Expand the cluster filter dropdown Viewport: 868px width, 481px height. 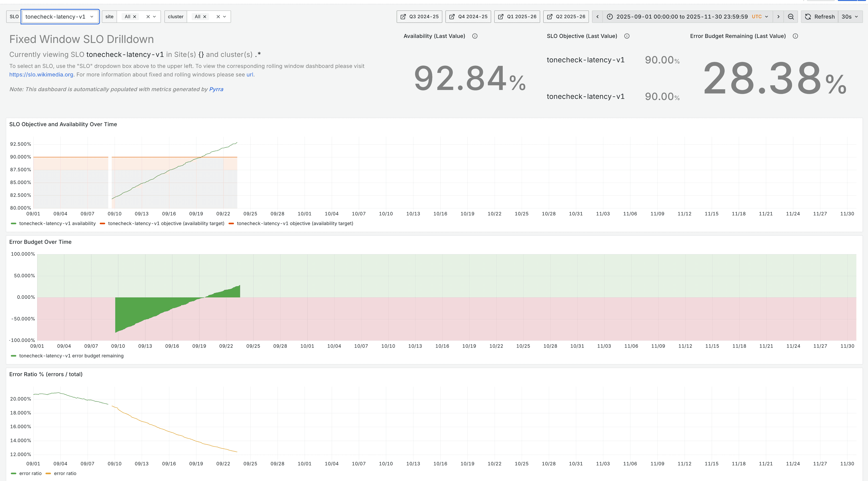(x=225, y=16)
